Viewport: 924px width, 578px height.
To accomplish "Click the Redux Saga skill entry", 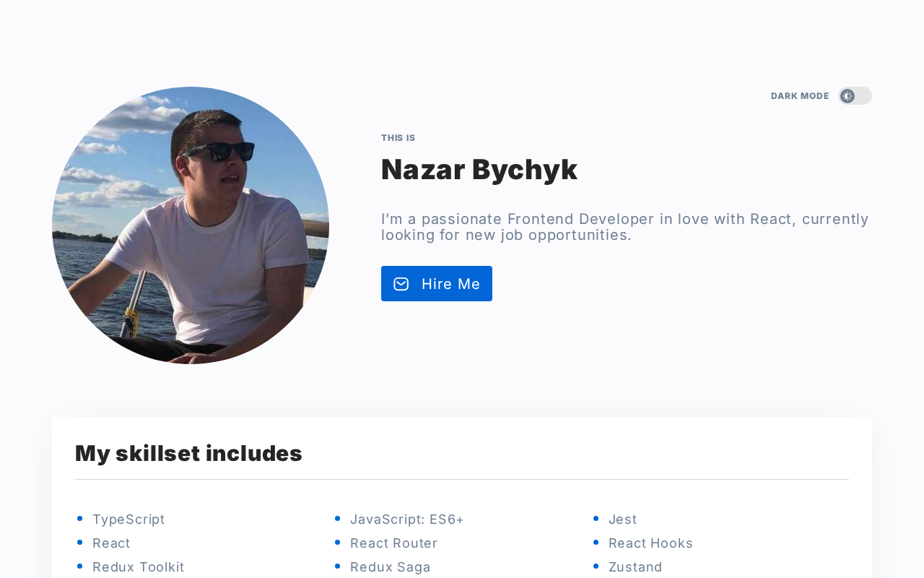I will click(390, 567).
